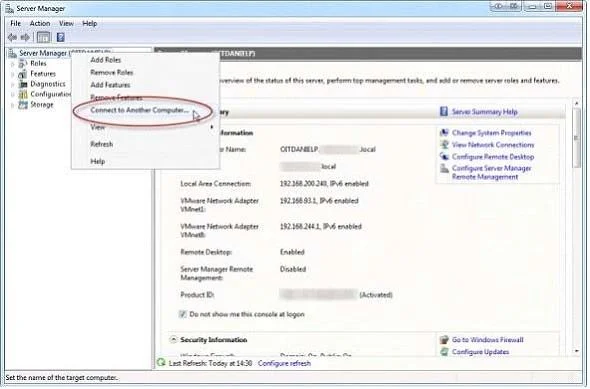The height and width of the screenshot is (389, 590).
Task: Expand the Features tree node
Action: point(12,74)
